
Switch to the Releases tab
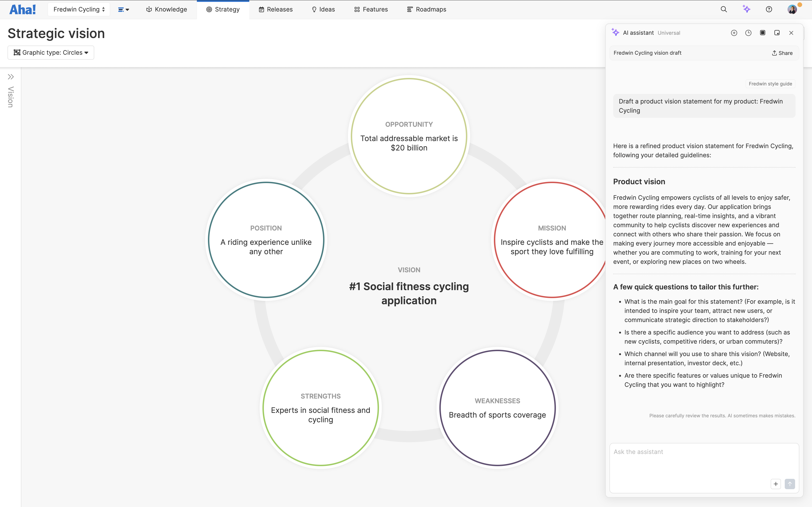click(275, 9)
